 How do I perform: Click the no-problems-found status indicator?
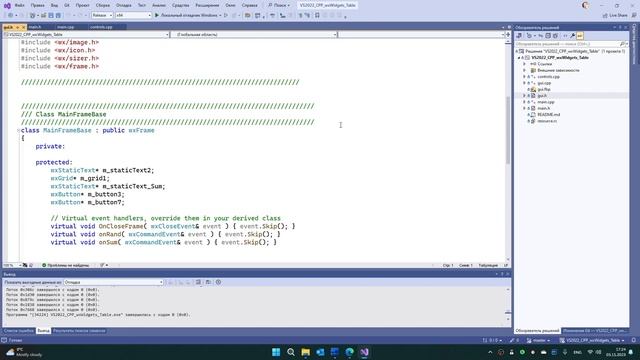pos(65,265)
